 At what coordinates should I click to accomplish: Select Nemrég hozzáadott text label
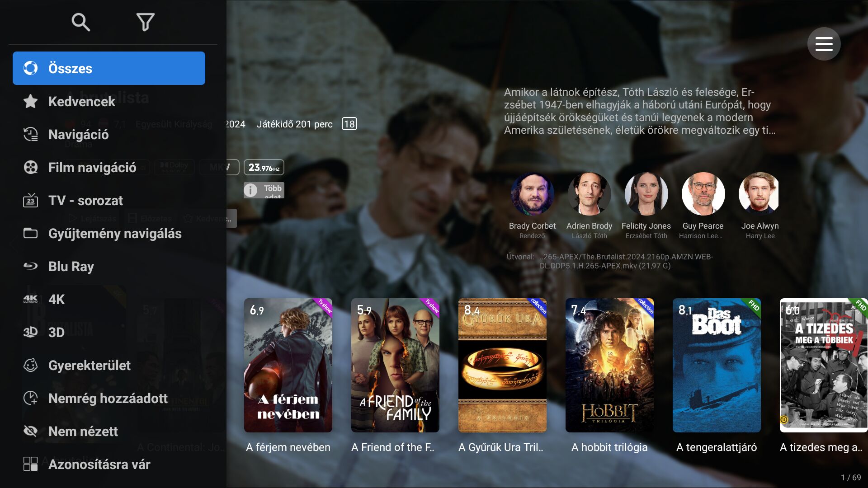pyautogui.click(x=108, y=399)
